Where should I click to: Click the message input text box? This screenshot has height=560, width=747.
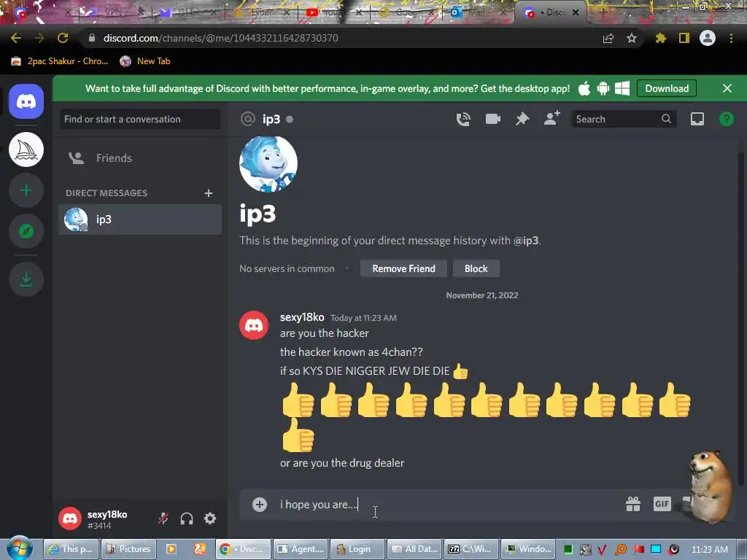pos(448,505)
